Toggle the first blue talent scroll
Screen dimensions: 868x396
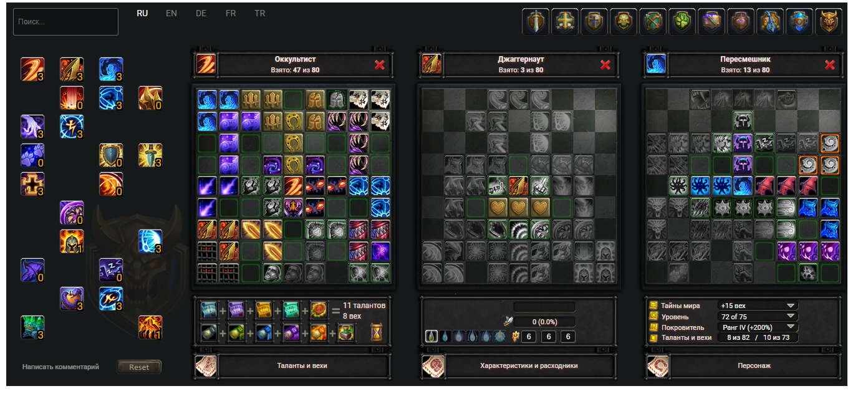210,309
